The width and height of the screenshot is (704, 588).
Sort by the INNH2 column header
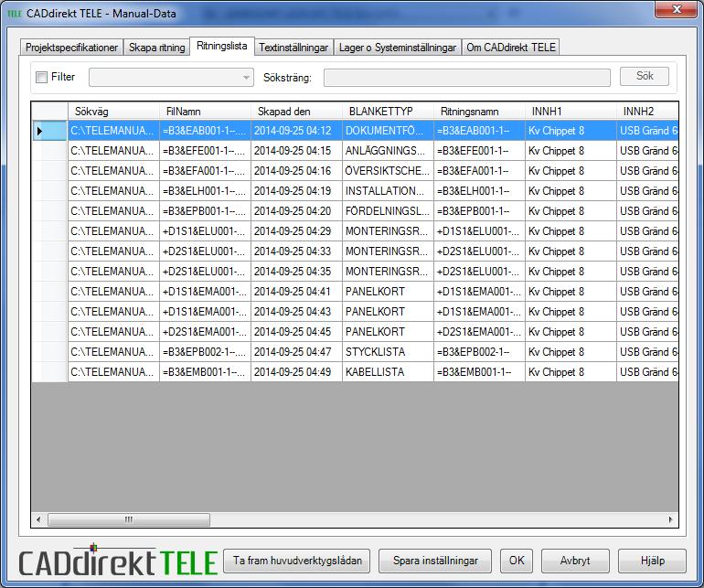click(647, 112)
